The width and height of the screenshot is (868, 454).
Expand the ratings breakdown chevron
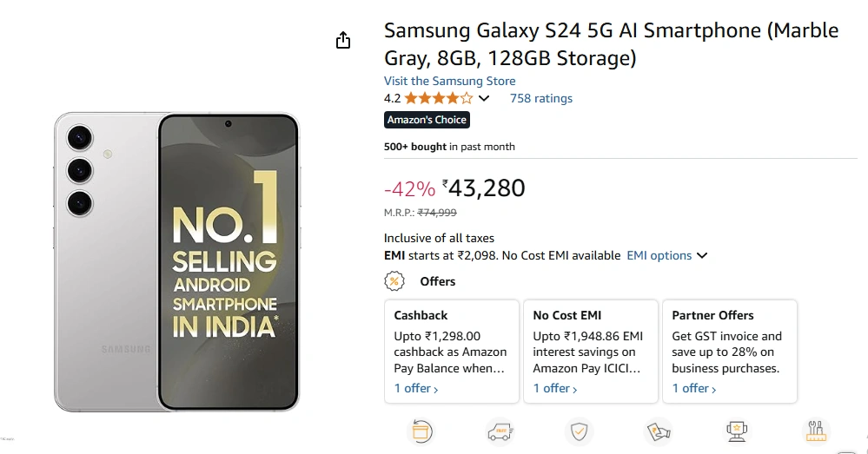click(484, 99)
